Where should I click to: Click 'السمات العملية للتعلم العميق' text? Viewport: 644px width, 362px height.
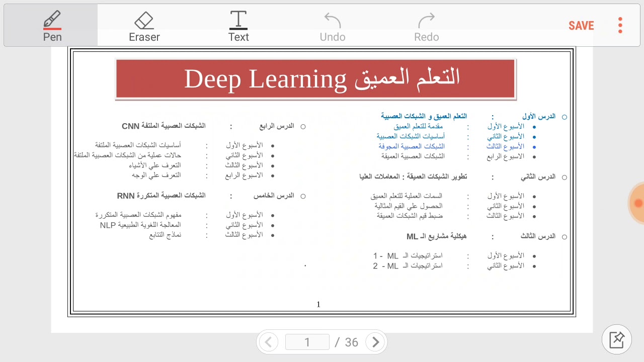[407, 196]
